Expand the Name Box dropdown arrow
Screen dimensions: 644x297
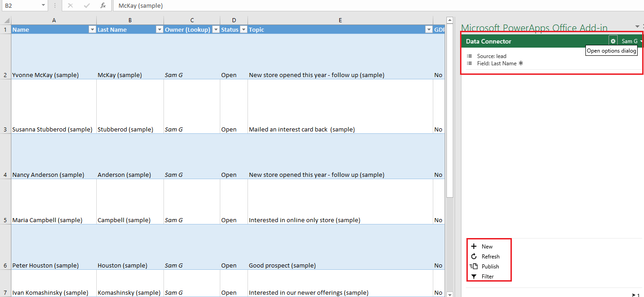point(43,5)
